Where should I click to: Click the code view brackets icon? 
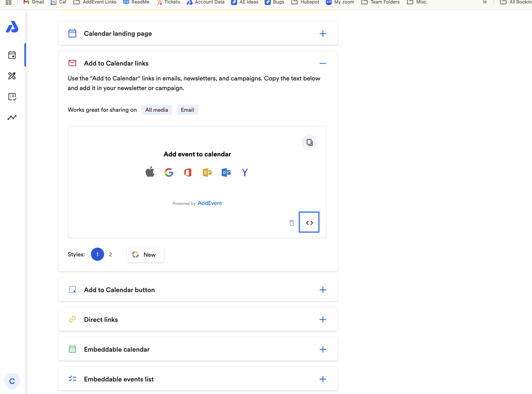click(309, 223)
